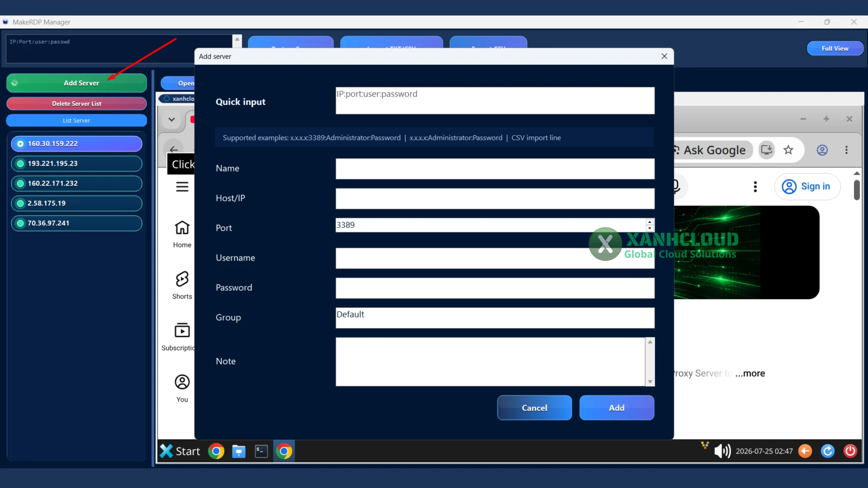Increase the Port value with up arrow
The height and width of the screenshot is (488, 868).
(650, 222)
